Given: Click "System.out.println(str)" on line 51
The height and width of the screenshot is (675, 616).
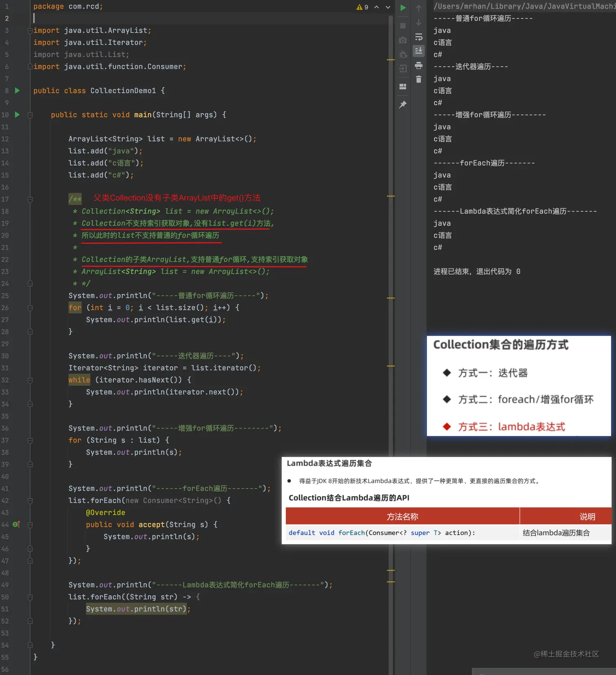Looking at the screenshot, I should 136,609.
